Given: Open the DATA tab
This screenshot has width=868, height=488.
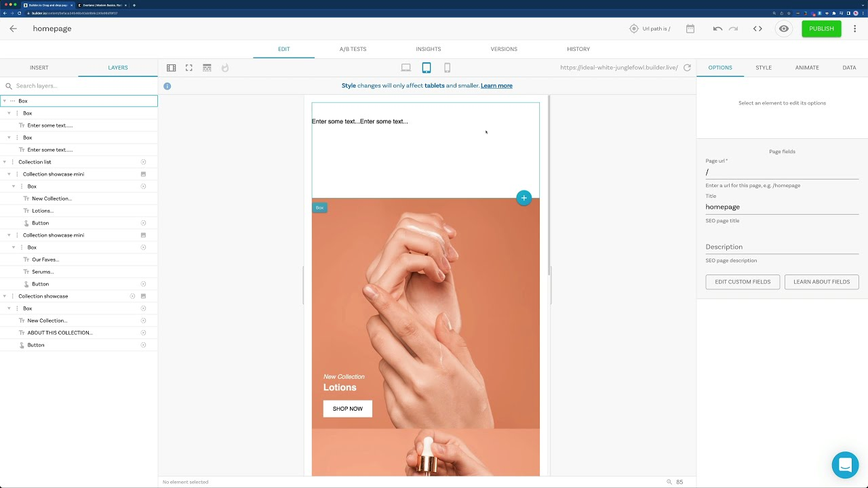Looking at the screenshot, I should point(849,68).
